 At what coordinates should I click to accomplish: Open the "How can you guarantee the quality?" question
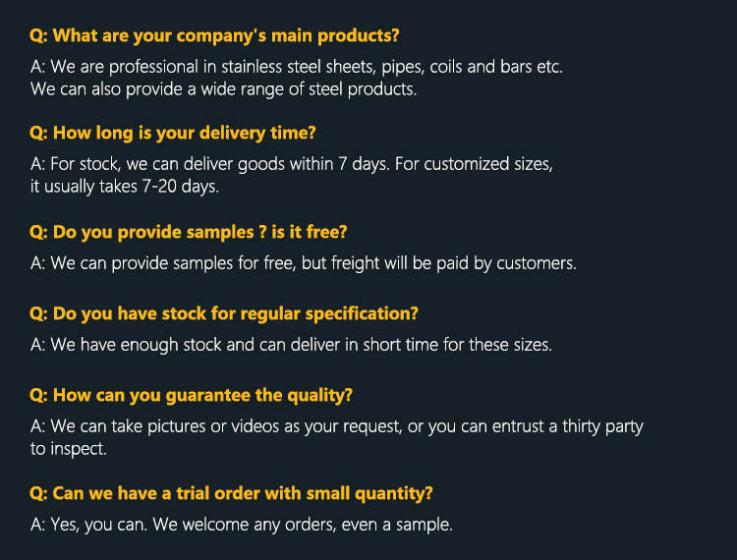pos(191,396)
